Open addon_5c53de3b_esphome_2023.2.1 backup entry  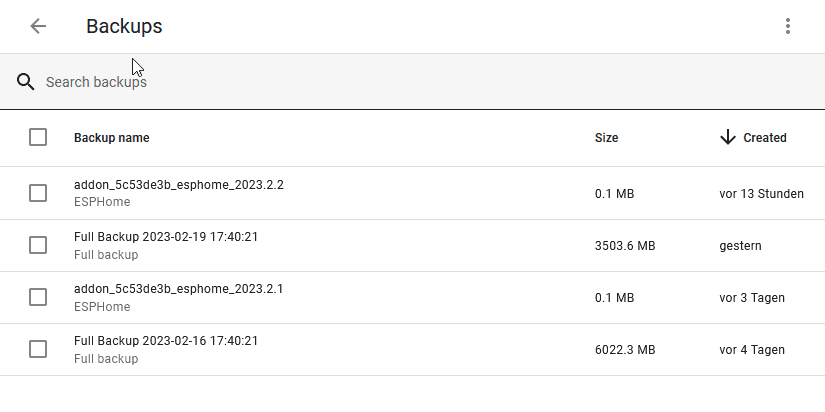tap(179, 289)
